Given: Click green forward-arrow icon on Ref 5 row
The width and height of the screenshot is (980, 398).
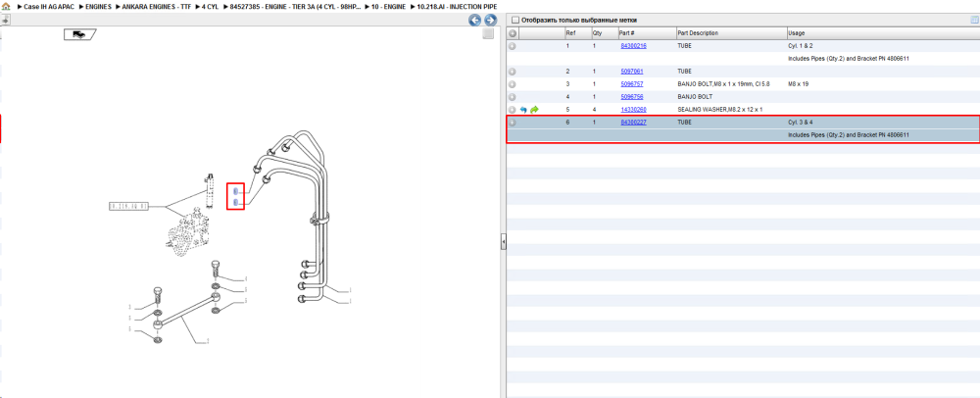Looking at the screenshot, I should pyautogui.click(x=534, y=110).
